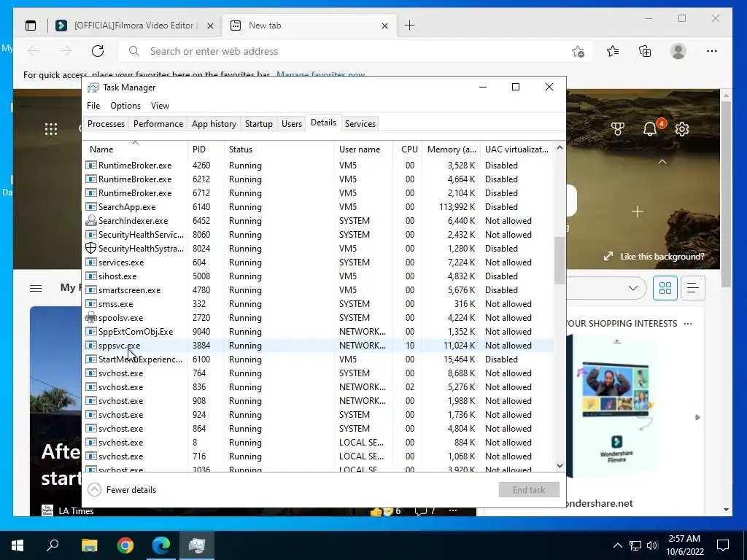
Task: Collapse Task Manager with Fewer details
Action: [x=123, y=490]
